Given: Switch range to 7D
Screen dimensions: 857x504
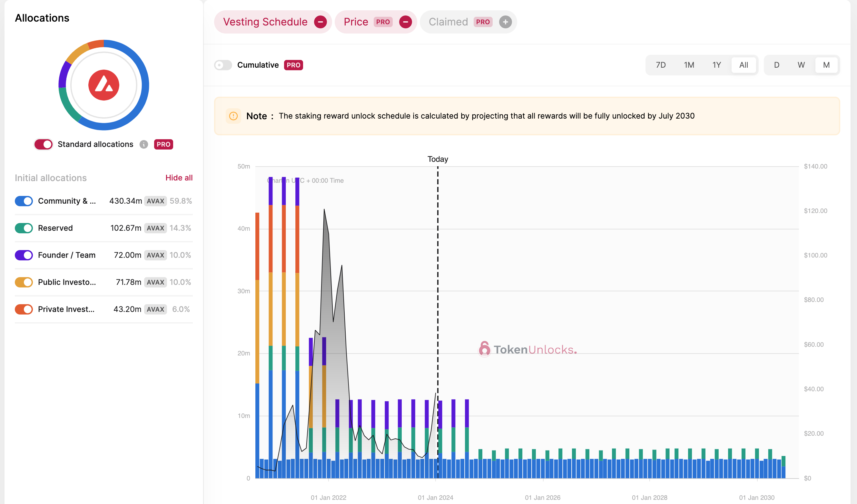Looking at the screenshot, I should click(x=660, y=65).
